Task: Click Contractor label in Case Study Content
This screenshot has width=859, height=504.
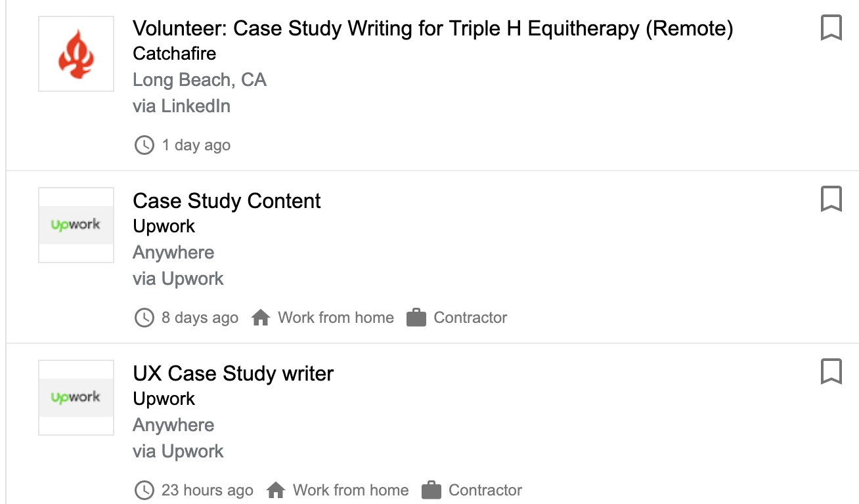Action: 470,318
